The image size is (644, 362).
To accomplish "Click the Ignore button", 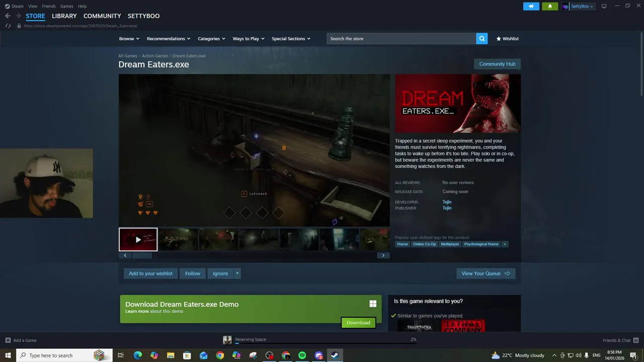I will tap(220, 274).
